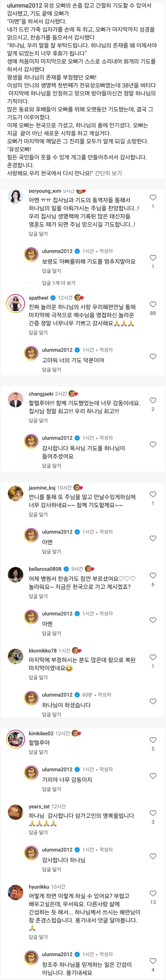The width and height of the screenshot is (166, 980).
Task: Click 답글 달기 under hyunikku's comment
Action: coord(38,937)
